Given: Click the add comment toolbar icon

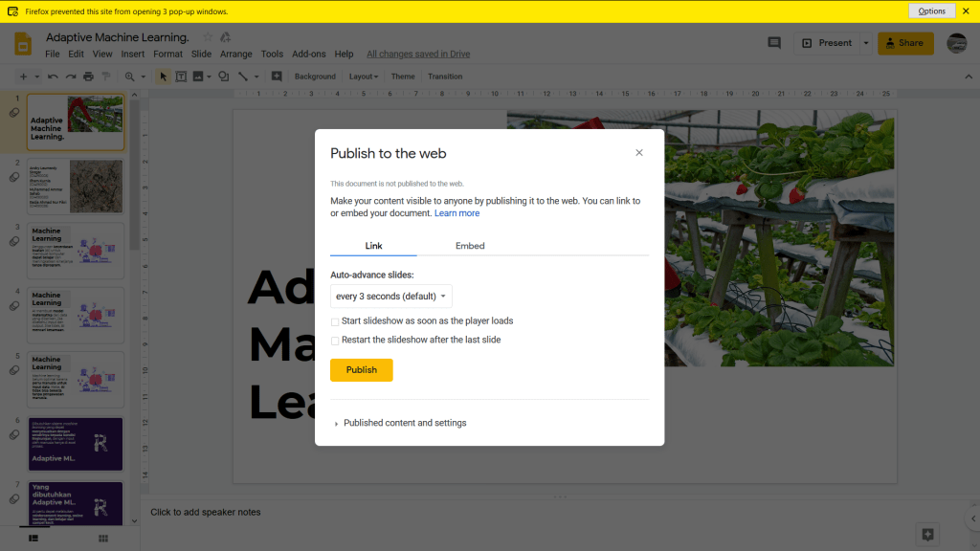Looking at the screenshot, I should click(x=277, y=77).
